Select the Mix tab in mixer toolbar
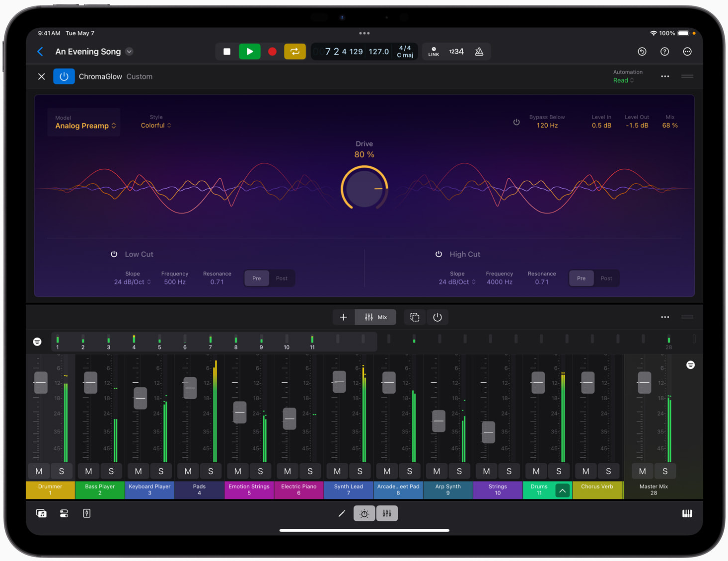This screenshot has height=561, width=728. point(376,317)
